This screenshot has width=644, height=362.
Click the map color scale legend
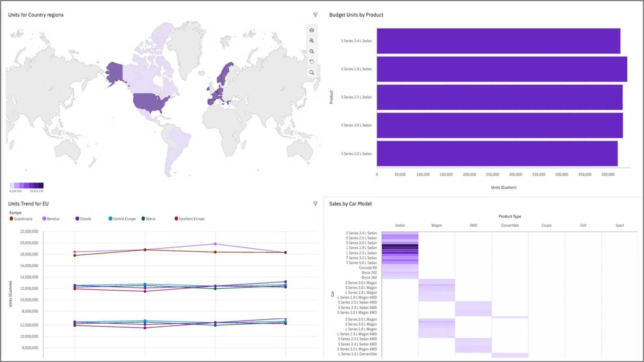pos(26,186)
